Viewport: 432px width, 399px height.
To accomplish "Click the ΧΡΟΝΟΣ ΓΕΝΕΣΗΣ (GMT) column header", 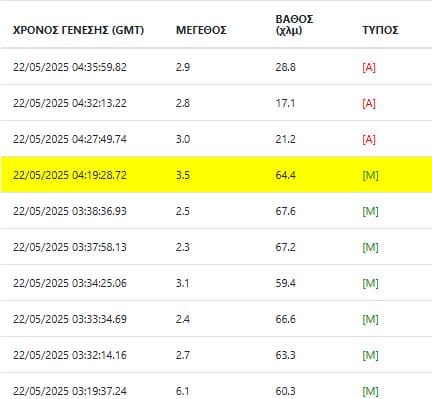I will pyautogui.click(x=79, y=30).
